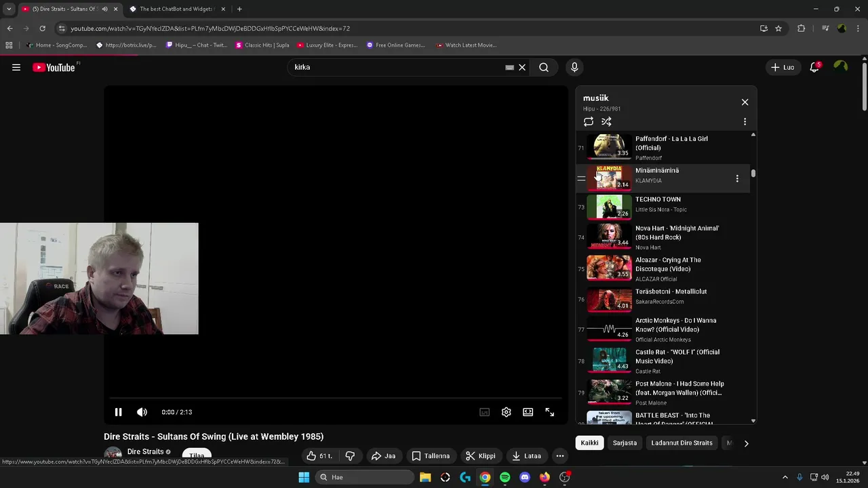
Task: Close the musiik playlist panel
Action: tap(745, 102)
